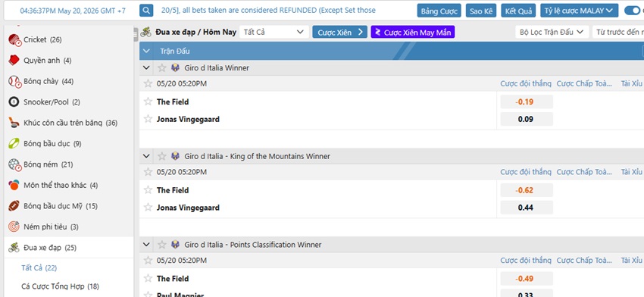Bet -0.49 on The Field, Points Classification

pos(527,278)
